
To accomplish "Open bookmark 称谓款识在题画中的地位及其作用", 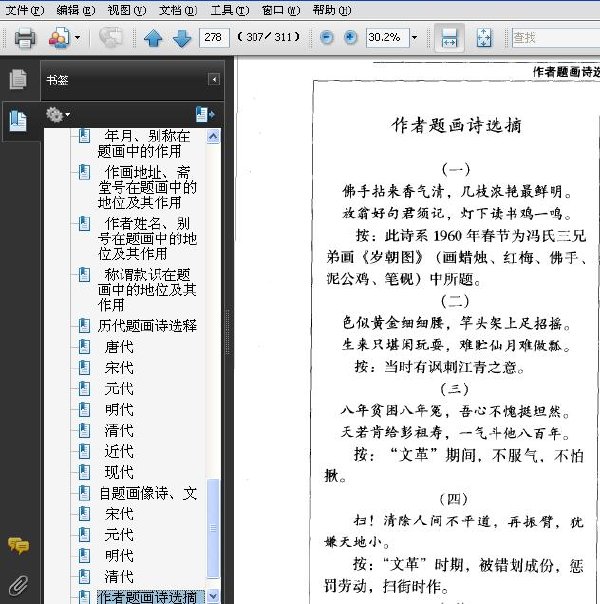I will [x=147, y=290].
